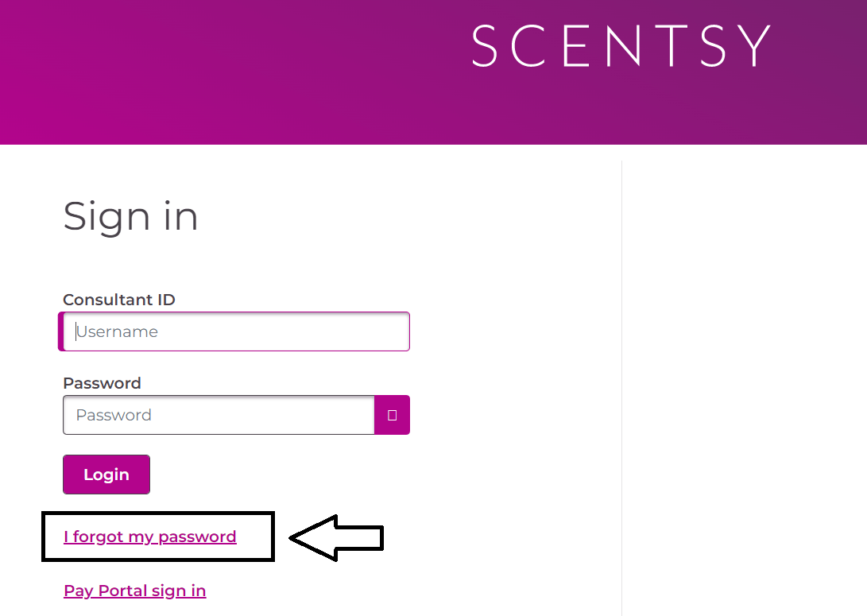Screen dimensions: 867x616
Task: Open the "I forgot my password" link
Action: tap(150, 537)
